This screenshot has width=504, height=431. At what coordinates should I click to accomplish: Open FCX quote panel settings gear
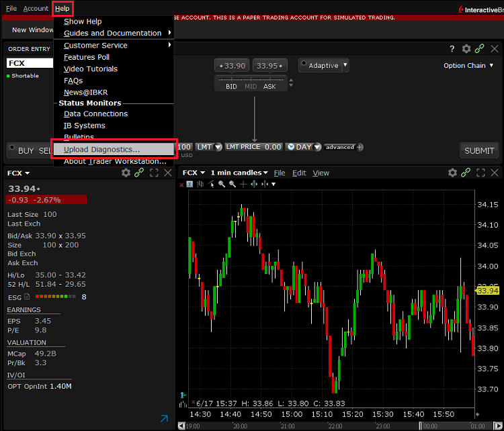coord(126,173)
